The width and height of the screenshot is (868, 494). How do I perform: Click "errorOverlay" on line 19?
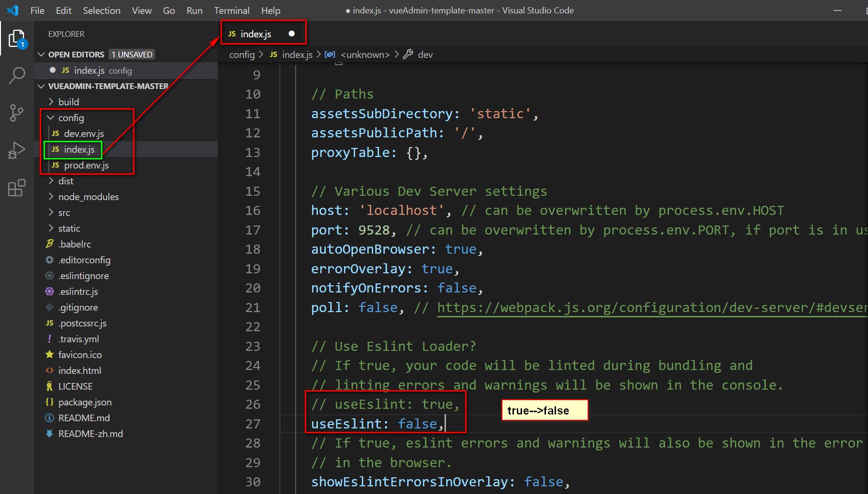[358, 269]
